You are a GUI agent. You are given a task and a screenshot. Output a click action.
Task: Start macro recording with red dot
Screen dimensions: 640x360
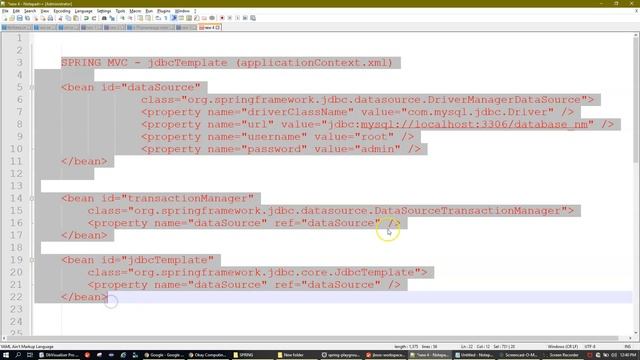pos(222,18)
